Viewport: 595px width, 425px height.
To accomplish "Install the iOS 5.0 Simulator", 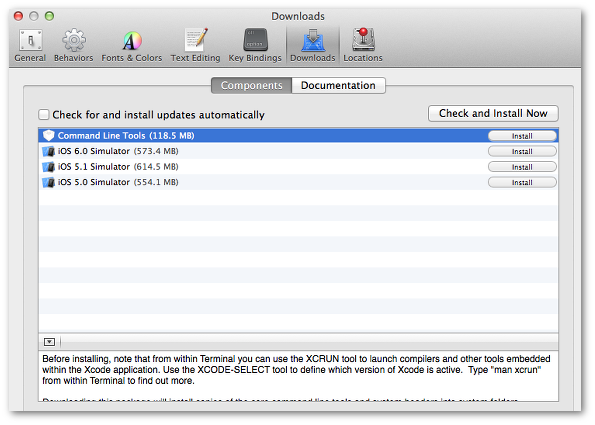I will click(x=522, y=183).
